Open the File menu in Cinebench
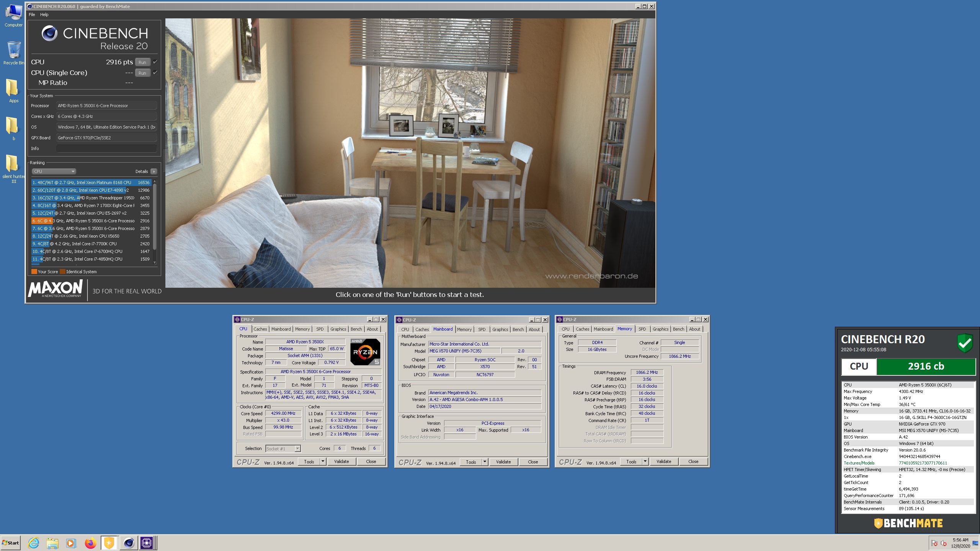980x551 pixels. pyautogui.click(x=32, y=15)
